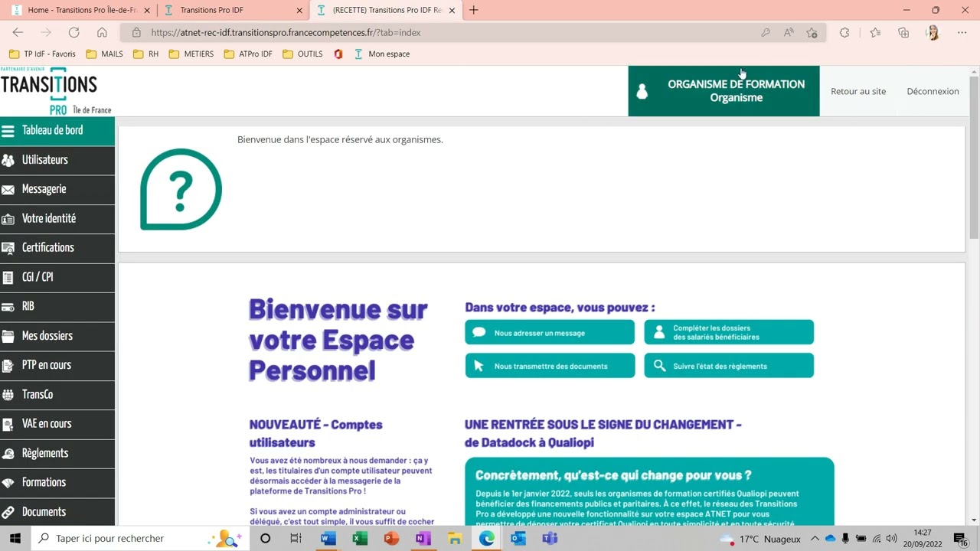The height and width of the screenshot is (551, 980).
Task: Click the VAE en cours document icon
Action: coord(8,424)
